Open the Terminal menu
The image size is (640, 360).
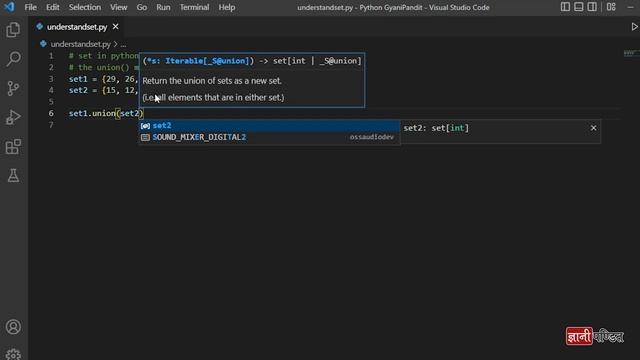[194, 7]
